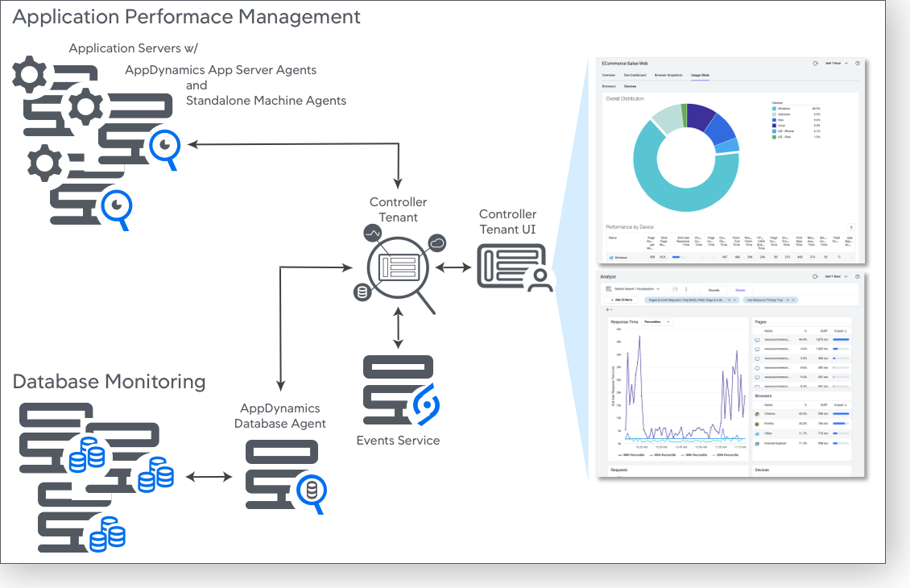
Task: Click the refresh icon in Analyze panel
Action: (x=815, y=276)
